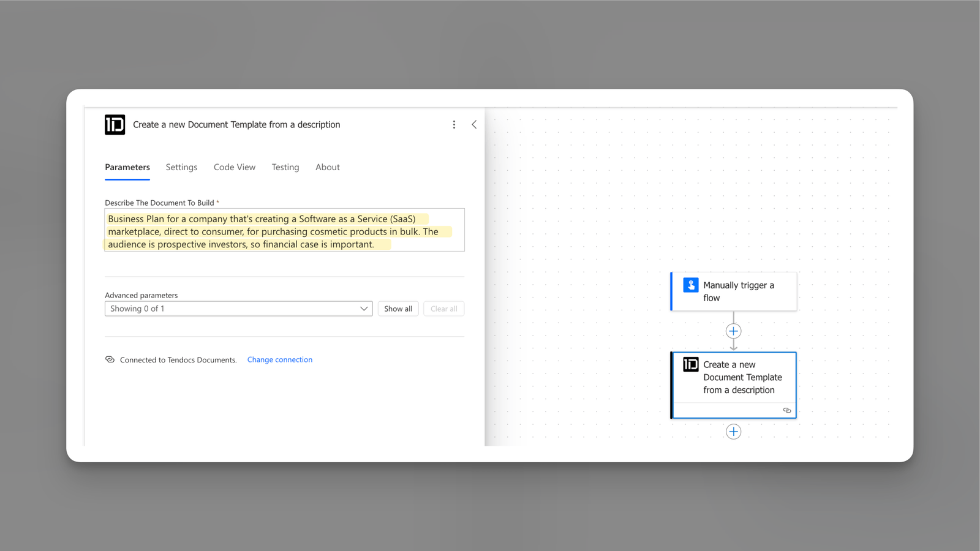Open the About tab
This screenshot has width=980, height=551.
(328, 167)
